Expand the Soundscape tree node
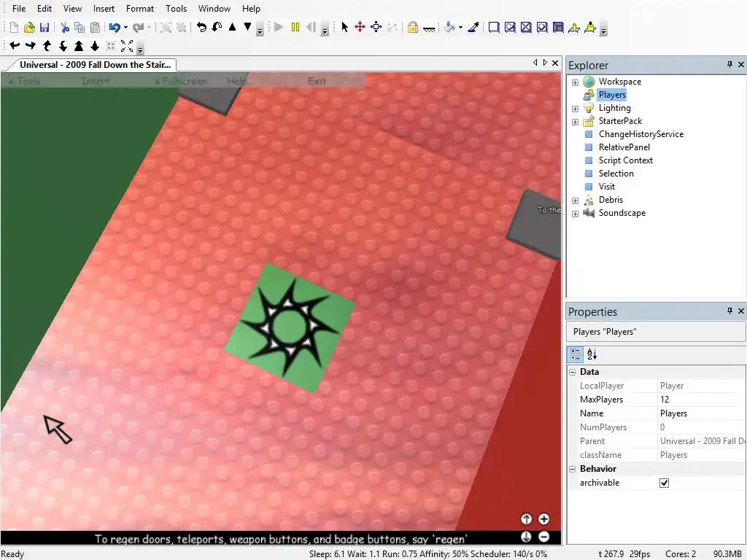 575,214
